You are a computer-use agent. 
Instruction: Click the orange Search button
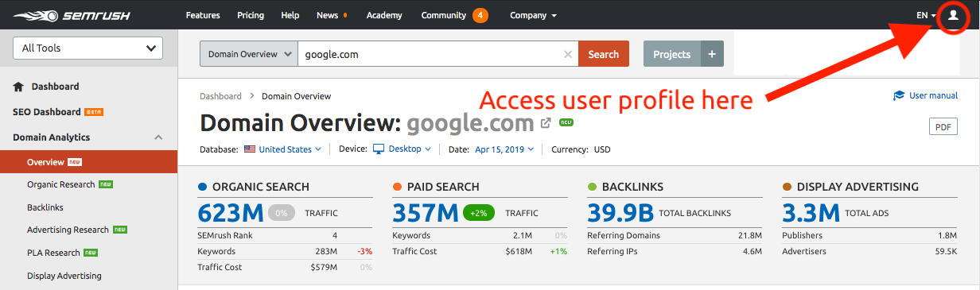[604, 54]
